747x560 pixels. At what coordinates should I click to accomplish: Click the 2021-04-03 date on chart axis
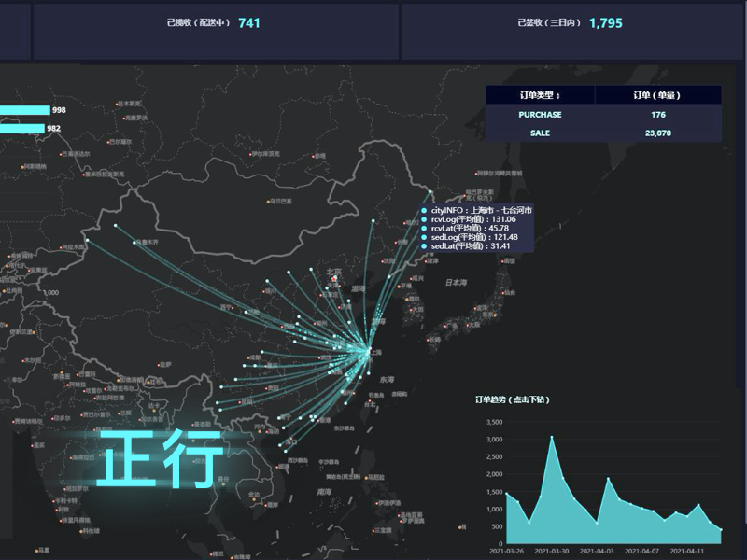[599, 551]
